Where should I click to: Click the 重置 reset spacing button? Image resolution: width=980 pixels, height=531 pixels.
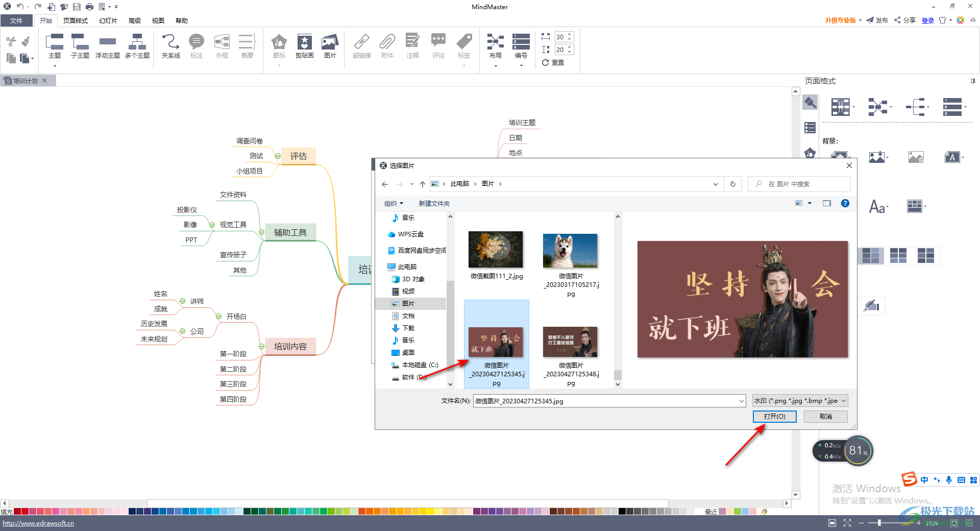tap(553, 62)
